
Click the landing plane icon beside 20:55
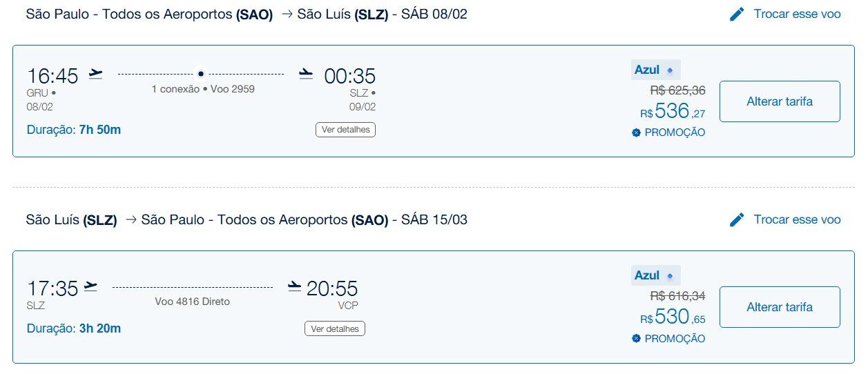click(x=295, y=285)
